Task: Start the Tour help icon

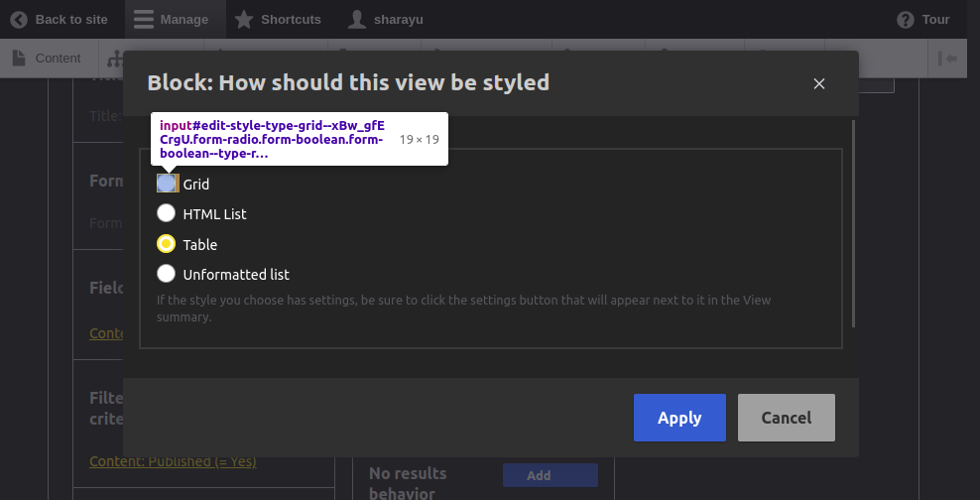Action: tap(905, 20)
